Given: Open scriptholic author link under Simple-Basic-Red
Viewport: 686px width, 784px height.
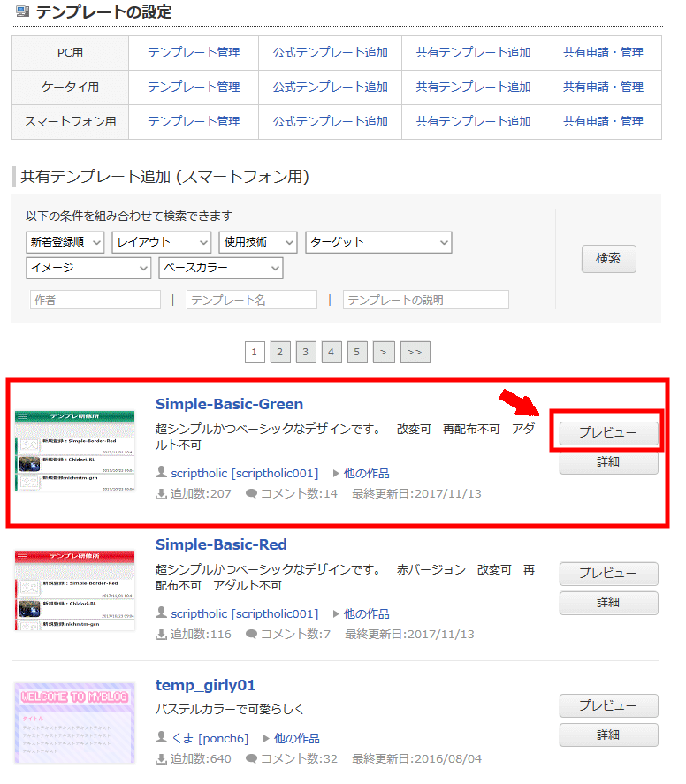Looking at the screenshot, I should click(245, 614).
